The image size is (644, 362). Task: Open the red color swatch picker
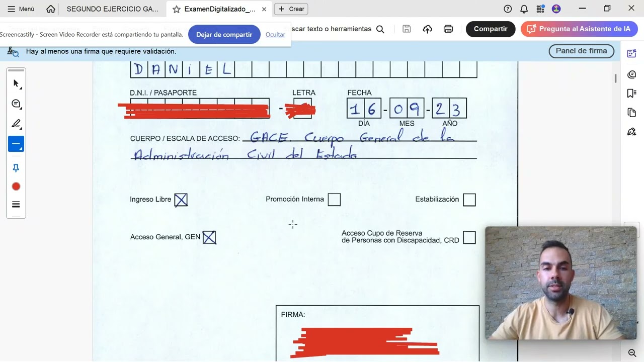(x=16, y=187)
